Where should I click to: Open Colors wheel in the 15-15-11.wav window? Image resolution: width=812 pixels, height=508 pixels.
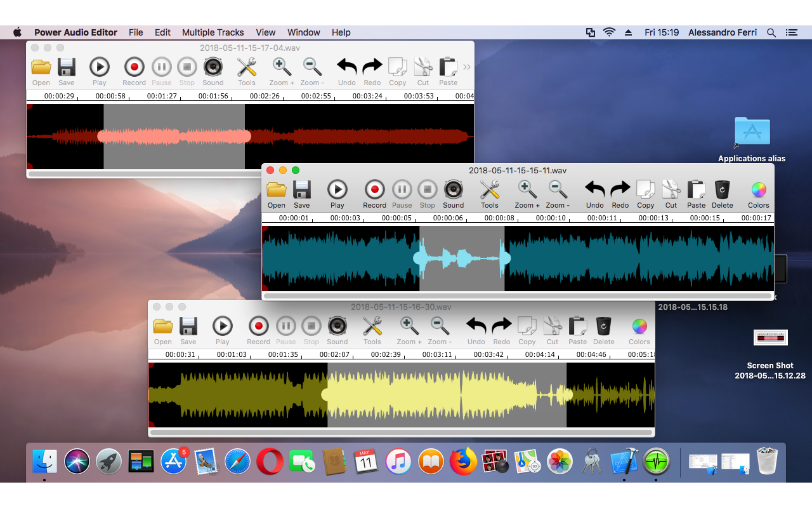click(x=758, y=190)
